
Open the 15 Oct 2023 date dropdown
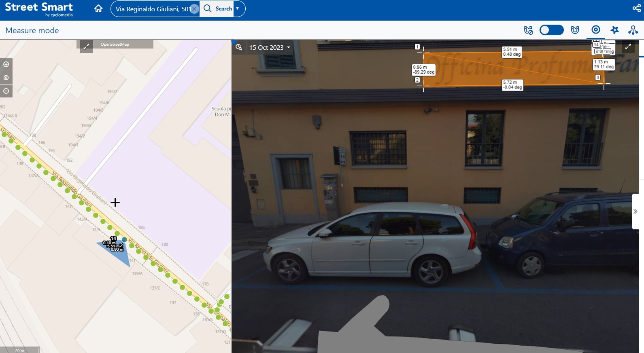(x=270, y=47)
